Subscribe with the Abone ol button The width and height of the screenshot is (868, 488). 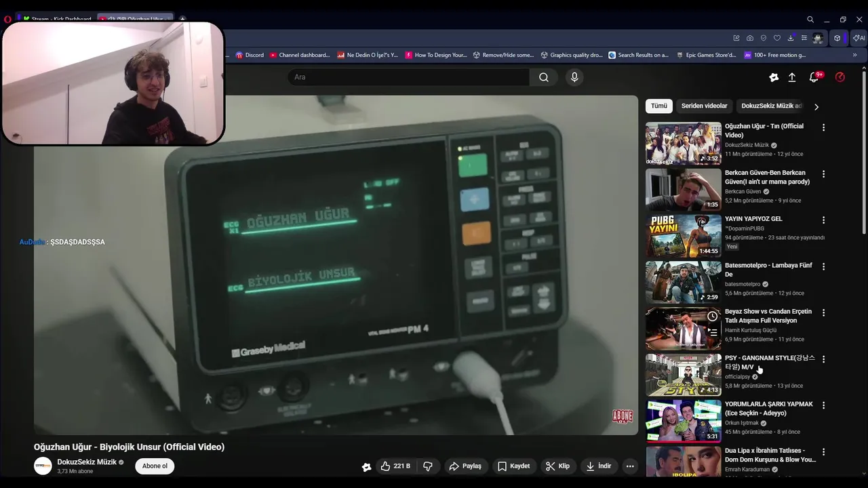tap(155, 466)
